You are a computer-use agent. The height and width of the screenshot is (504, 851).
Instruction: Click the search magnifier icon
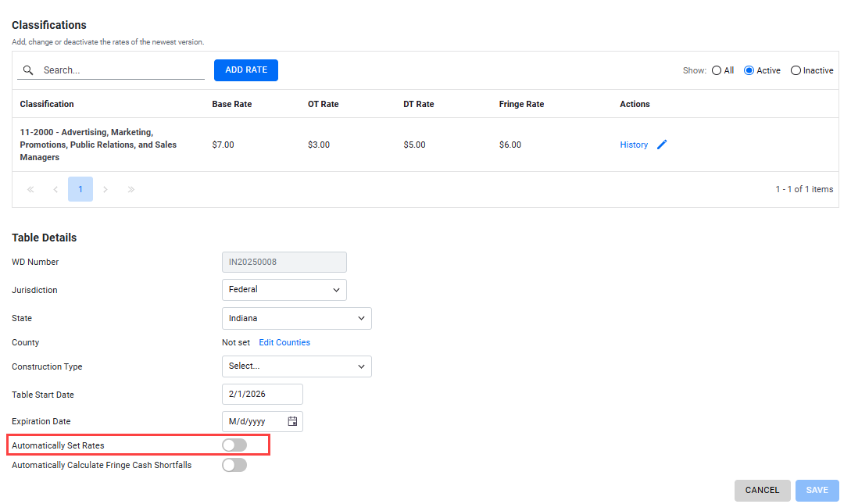[x=28, y=70]
